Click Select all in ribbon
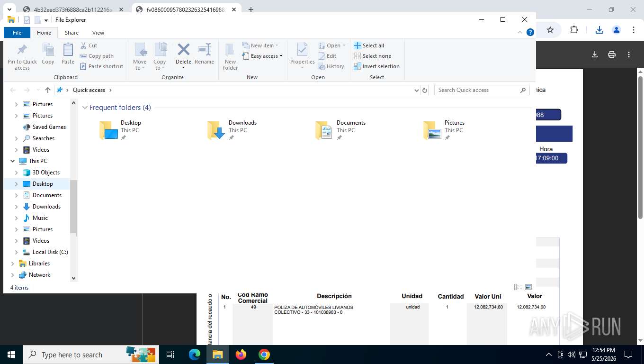Viewport: 644px width, 364px height. point(369,45)
